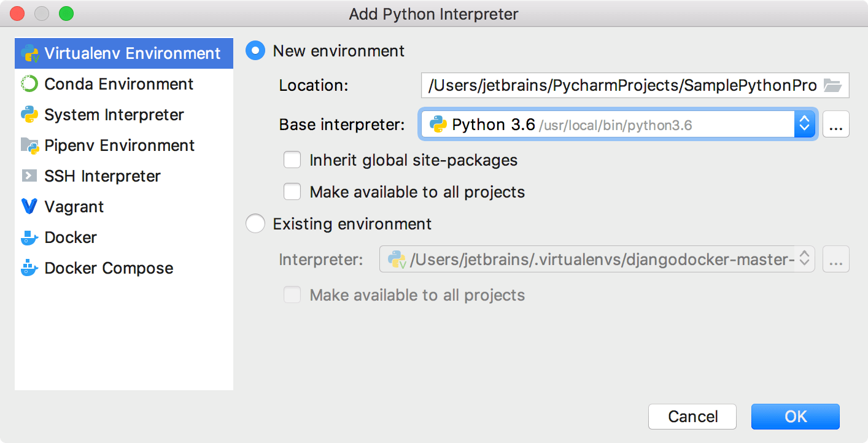Open the Base interpreter dropdown arrows

pyautogui.click(x=804, y=125)
